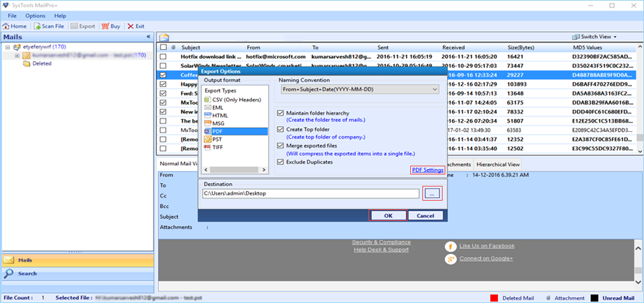Open the PDF Settings link

coord(428,170)
